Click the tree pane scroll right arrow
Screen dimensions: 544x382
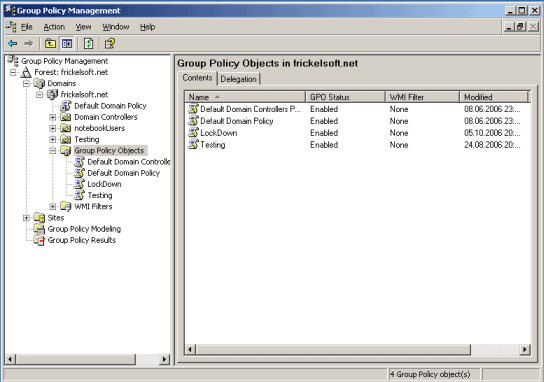pos(164,359)
